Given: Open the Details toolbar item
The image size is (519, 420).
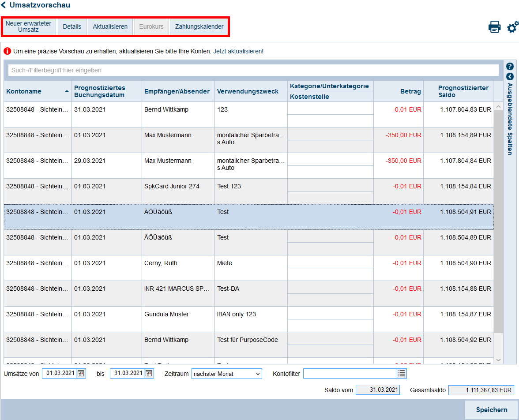Looking at the screenshot, I should tap(72, 26).
